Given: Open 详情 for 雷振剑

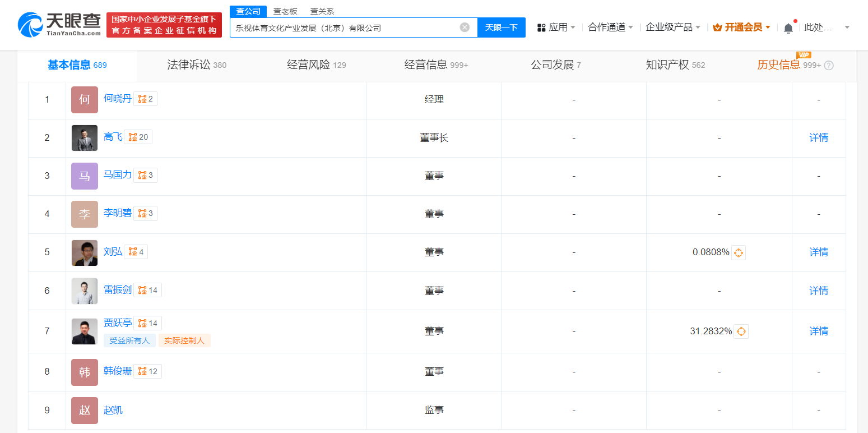Looking at the screenshot, I should click(x=819, y=291).
